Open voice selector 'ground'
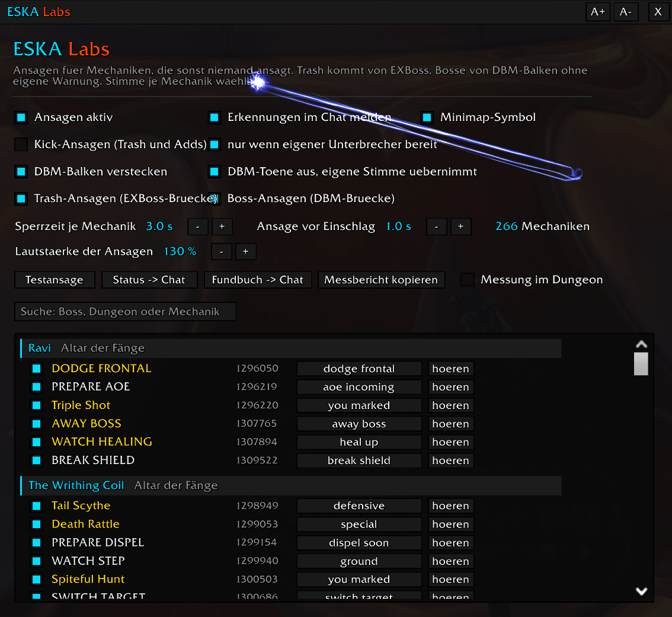 359,561
